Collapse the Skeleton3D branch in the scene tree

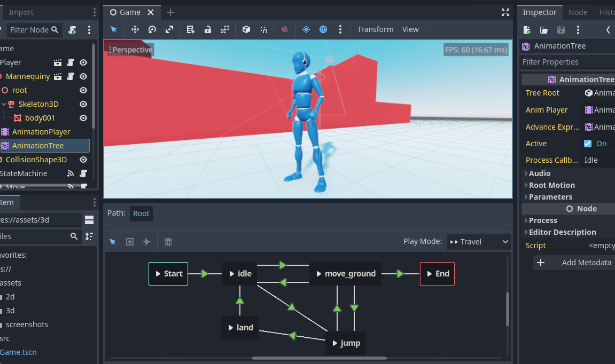click(3, 104)
